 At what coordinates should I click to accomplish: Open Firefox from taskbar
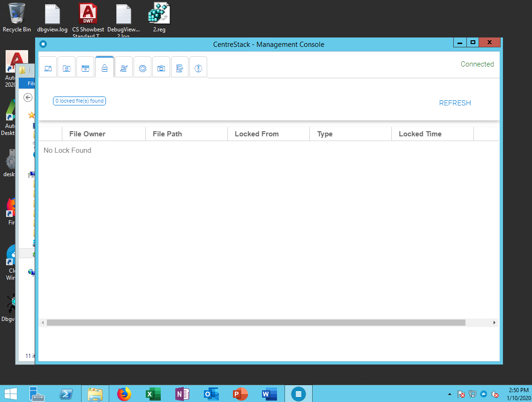124,394
